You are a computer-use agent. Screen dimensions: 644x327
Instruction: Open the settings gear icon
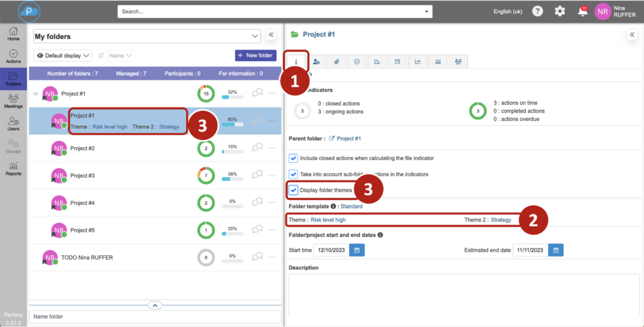click(559, 11)
